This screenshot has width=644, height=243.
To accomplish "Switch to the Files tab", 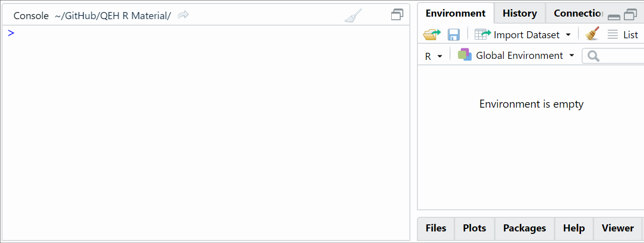I will (x=436, y=228).
